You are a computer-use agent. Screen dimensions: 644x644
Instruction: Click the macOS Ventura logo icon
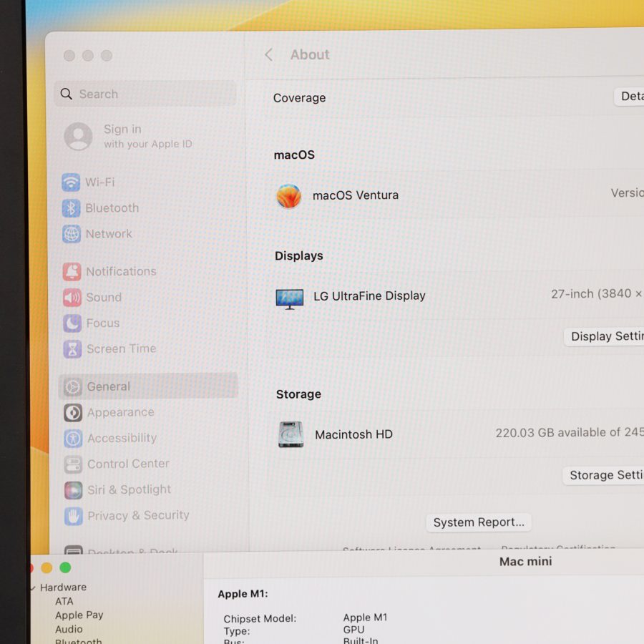[289, 196]
